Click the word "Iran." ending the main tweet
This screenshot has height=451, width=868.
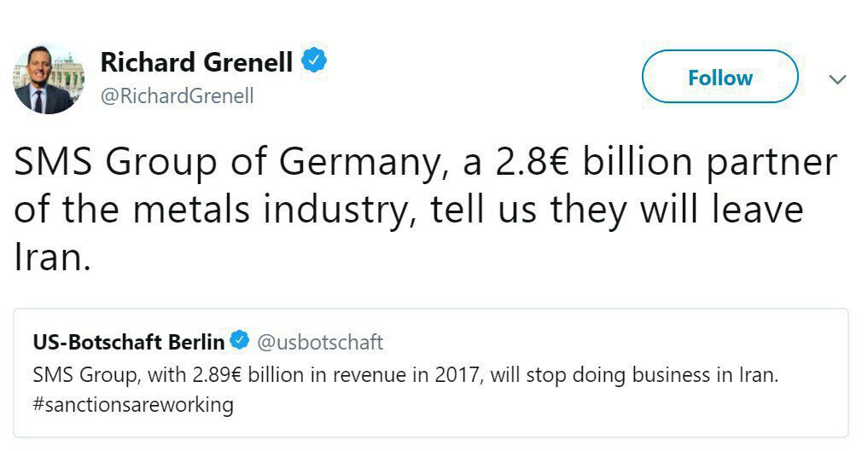[x=52, y=257]
